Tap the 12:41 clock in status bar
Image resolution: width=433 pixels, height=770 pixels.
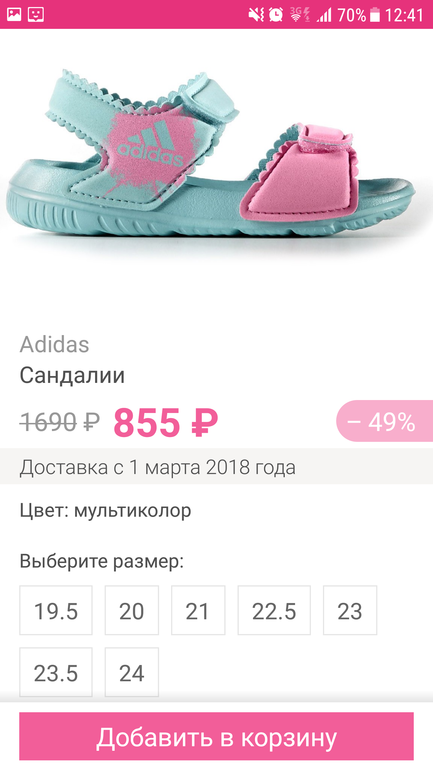pyautogui.click(x=404, y=15)
